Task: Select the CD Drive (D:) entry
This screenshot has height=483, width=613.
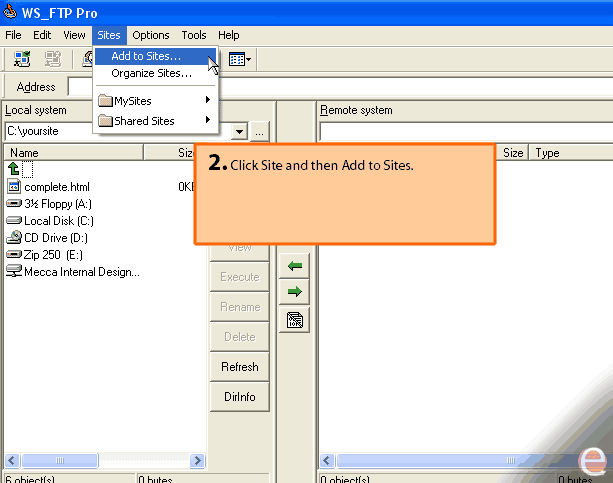Action: [58, 237]
